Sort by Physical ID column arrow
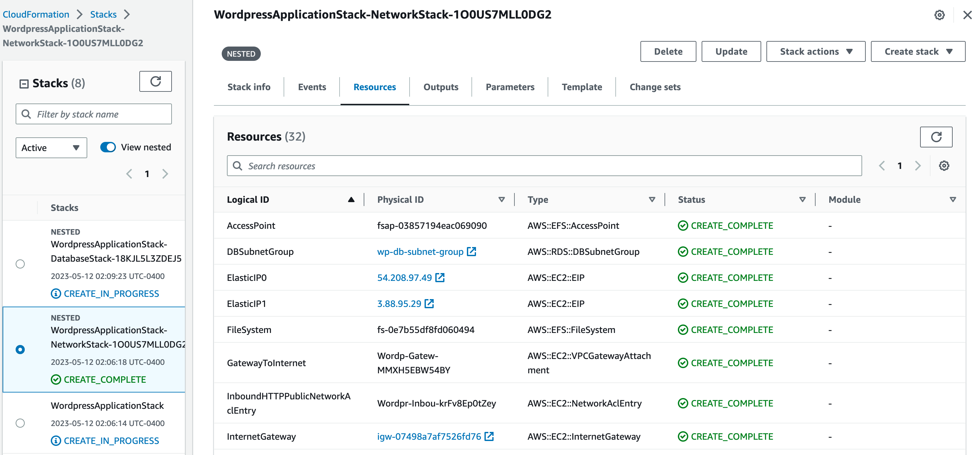The image size is (980, 455). 501,200
